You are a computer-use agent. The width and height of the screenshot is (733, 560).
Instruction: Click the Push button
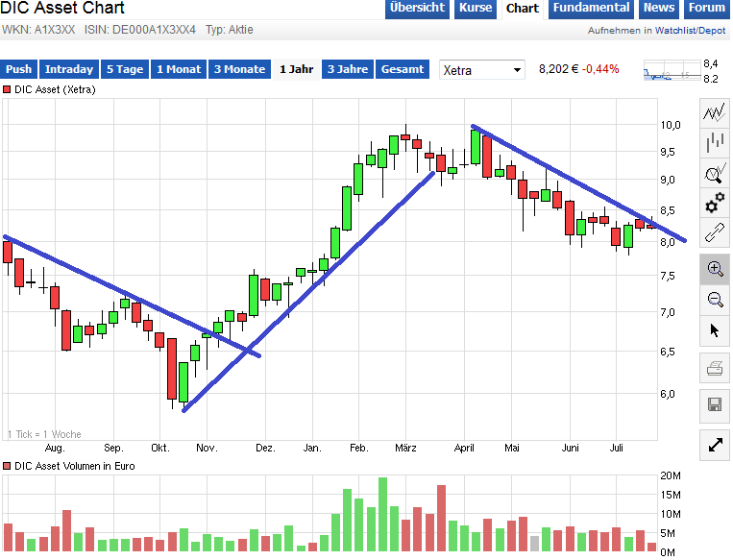[x=19, y=69]
